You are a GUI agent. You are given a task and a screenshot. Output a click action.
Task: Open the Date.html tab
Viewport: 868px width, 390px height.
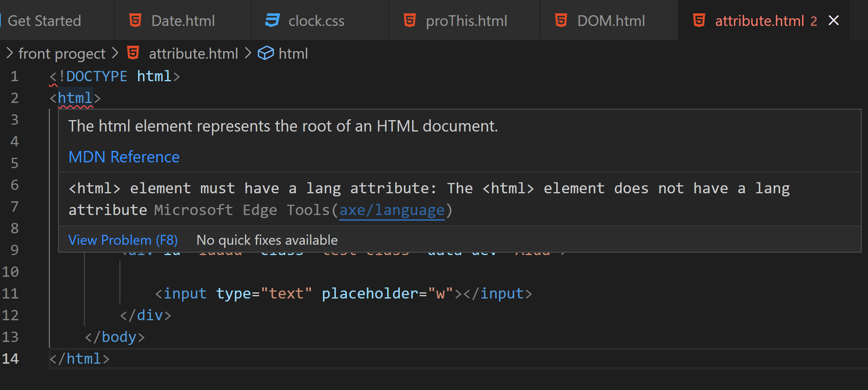coord(183,21)
